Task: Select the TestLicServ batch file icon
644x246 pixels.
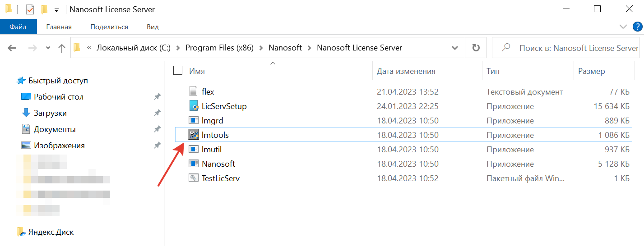Action: tap(194, 178)
